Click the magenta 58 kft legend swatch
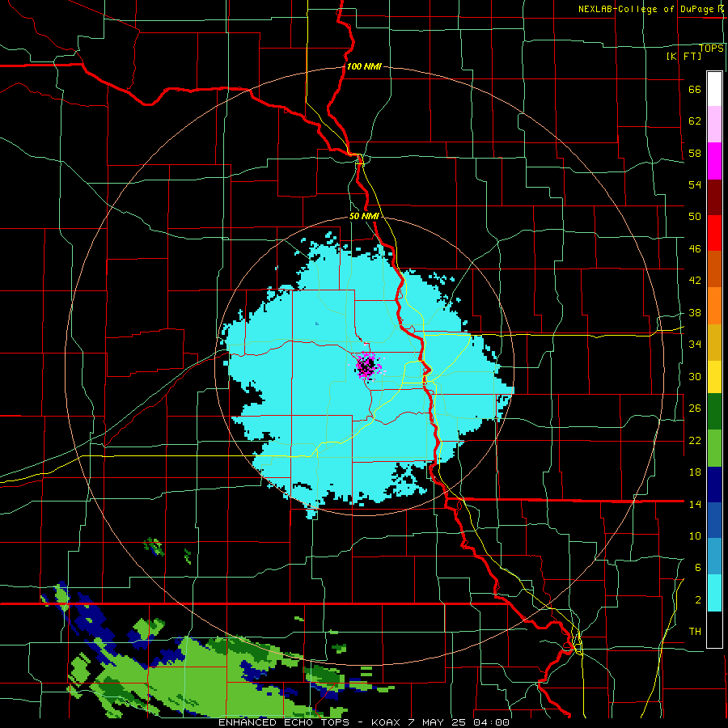Screen dimensions: 728x728 coord(714,160)
